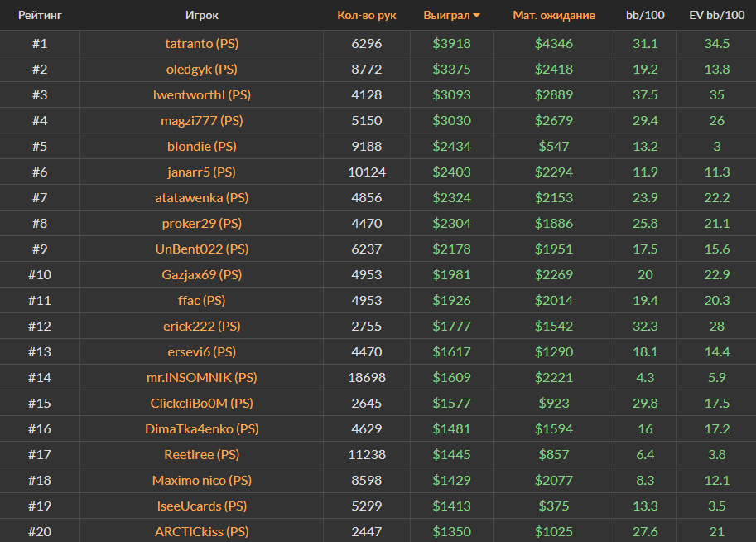The height and width of the screenshot is (542, 756).
Task: View janarr5 (PS) player stats
Action: (202, 172)
